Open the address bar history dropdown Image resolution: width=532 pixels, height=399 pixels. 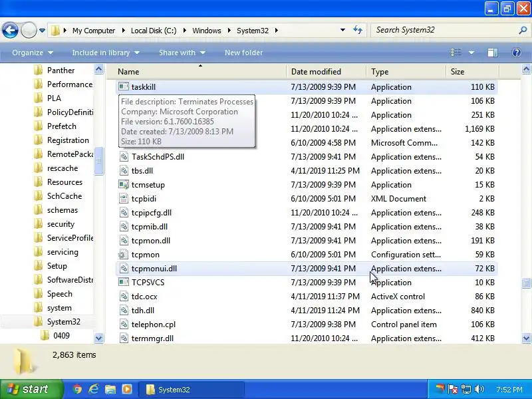click(342, 30)
